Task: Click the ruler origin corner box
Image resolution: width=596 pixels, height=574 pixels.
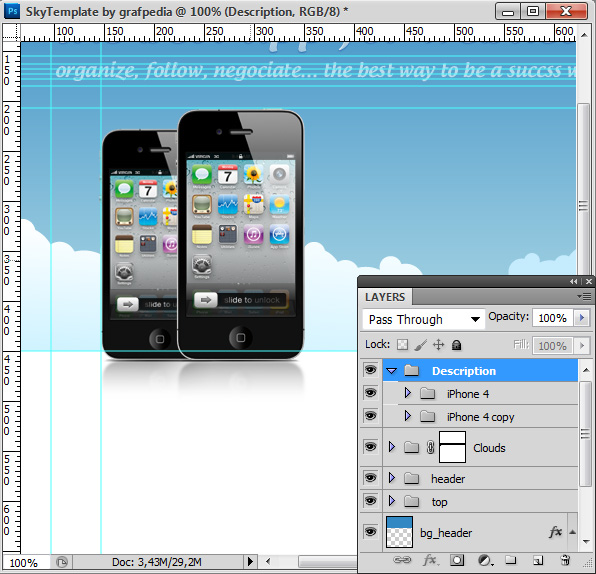Action: tap(11, 32)
